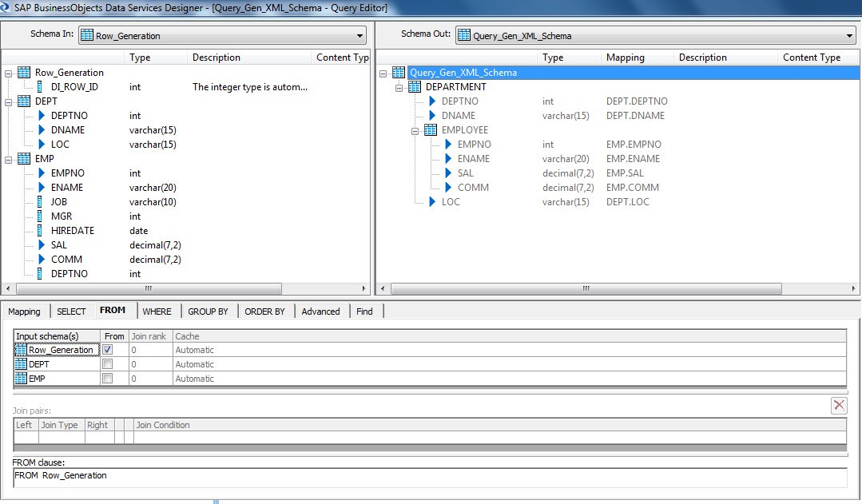Select the EMP.SAL mapping text
The width and height of the screenshot is (862, 504).
click(625, 173)
